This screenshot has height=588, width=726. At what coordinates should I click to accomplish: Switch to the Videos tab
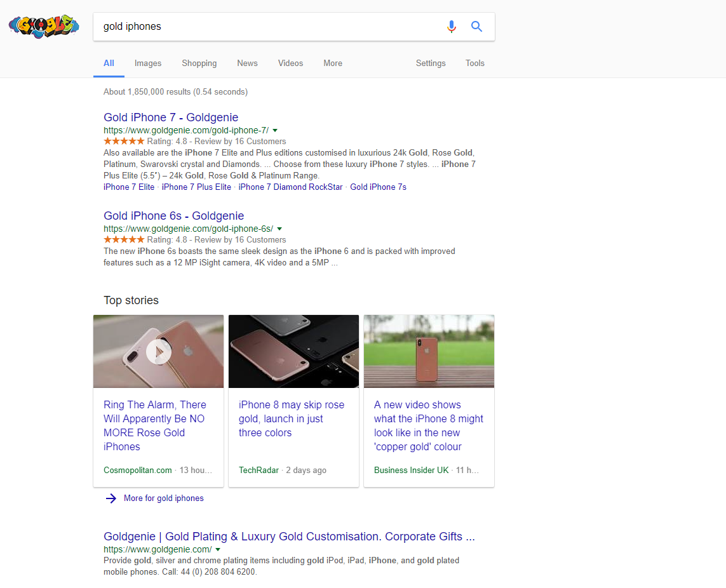[x=290, y=63]
